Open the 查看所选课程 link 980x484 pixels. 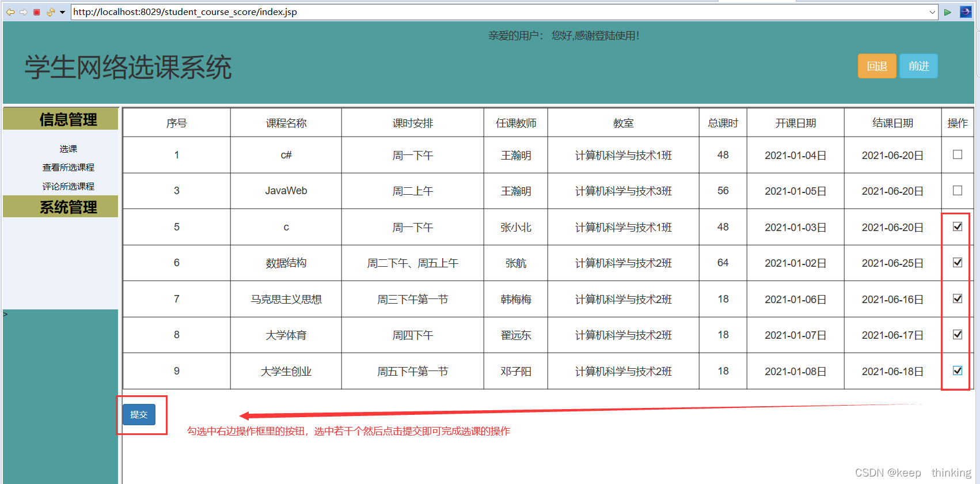coord(68,167)
